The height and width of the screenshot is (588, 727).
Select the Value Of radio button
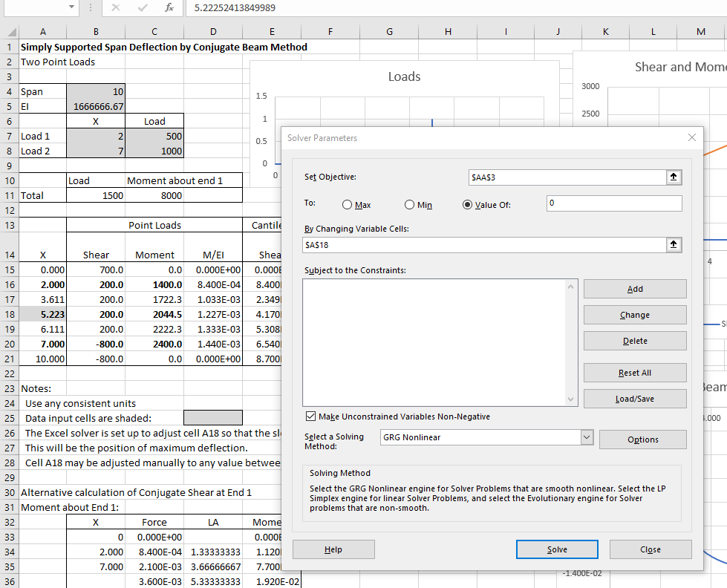click(x=468, y=205)
